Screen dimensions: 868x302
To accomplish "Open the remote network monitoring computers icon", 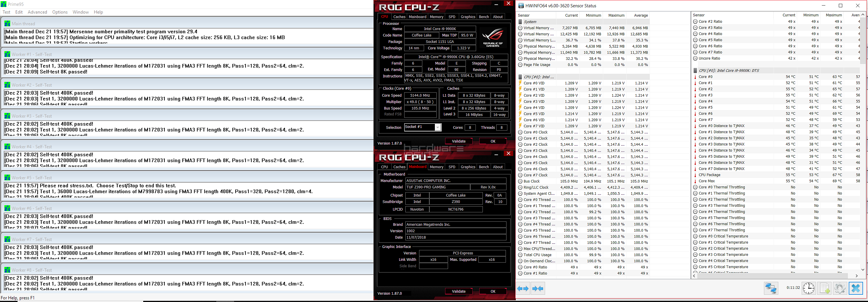I will pos(771,288).
